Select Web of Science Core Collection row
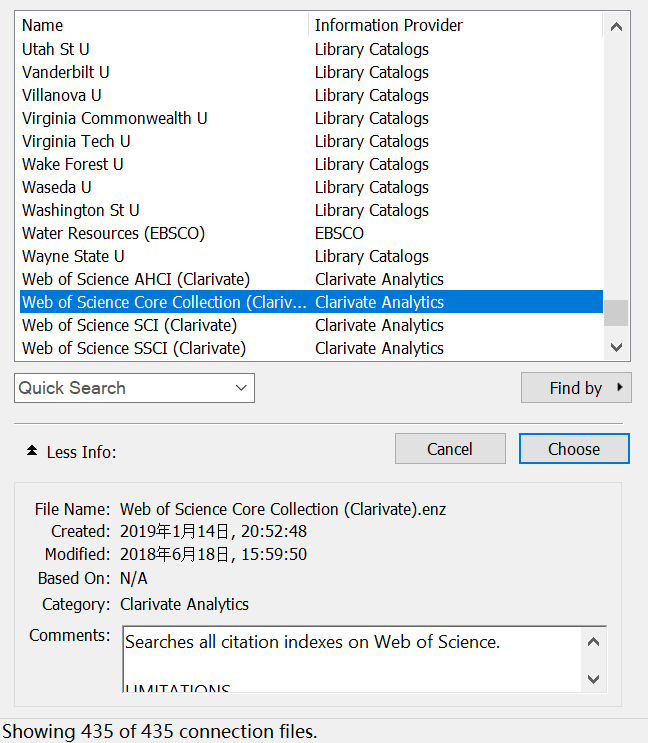This screenshot has width=648, height=743. tap(311, 302)
